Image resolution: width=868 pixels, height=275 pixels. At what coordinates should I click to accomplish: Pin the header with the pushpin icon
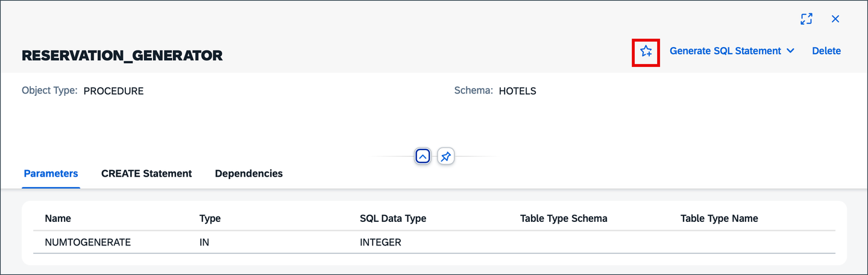click(445, 157)
